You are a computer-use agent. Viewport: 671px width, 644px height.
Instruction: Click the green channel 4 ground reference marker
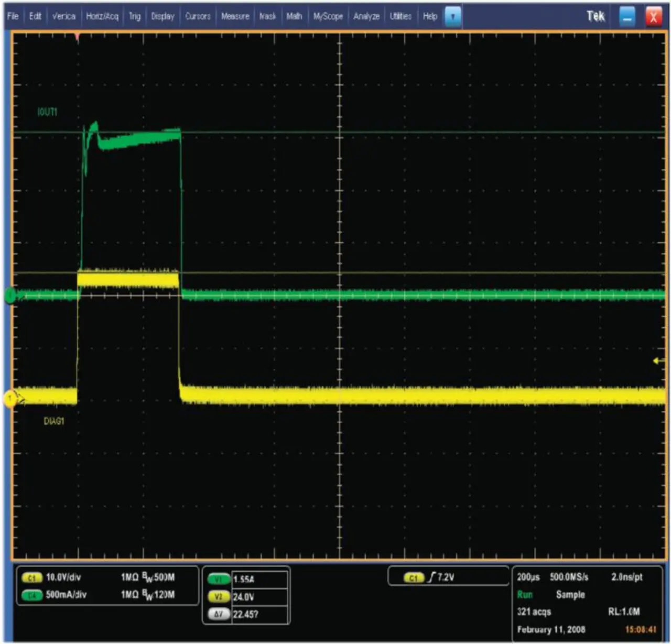coord(10,296)
